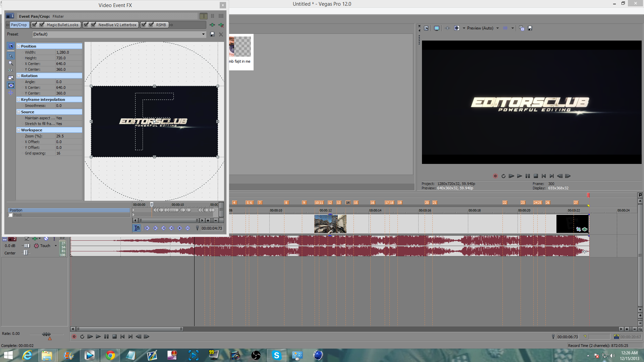Toggle Lock Aspect Ratio button

pyautogui.click(x=11, y=78)
